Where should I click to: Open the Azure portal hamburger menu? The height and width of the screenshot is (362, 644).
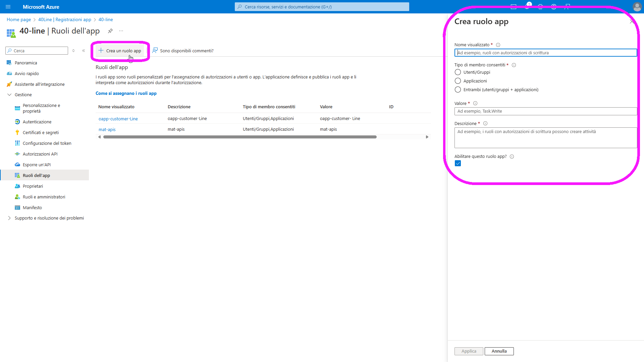coord(8,7)
